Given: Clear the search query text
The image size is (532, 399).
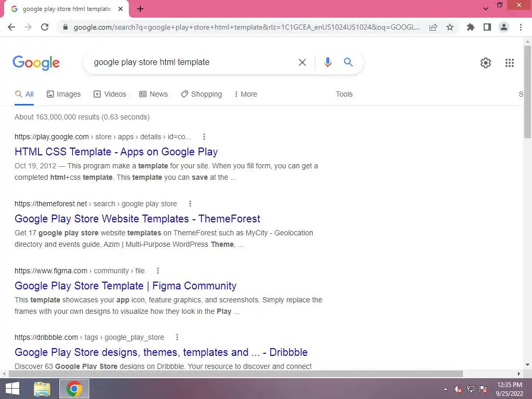Looking at the screenshot, I should pyautogui.click(x=302, y=62).
